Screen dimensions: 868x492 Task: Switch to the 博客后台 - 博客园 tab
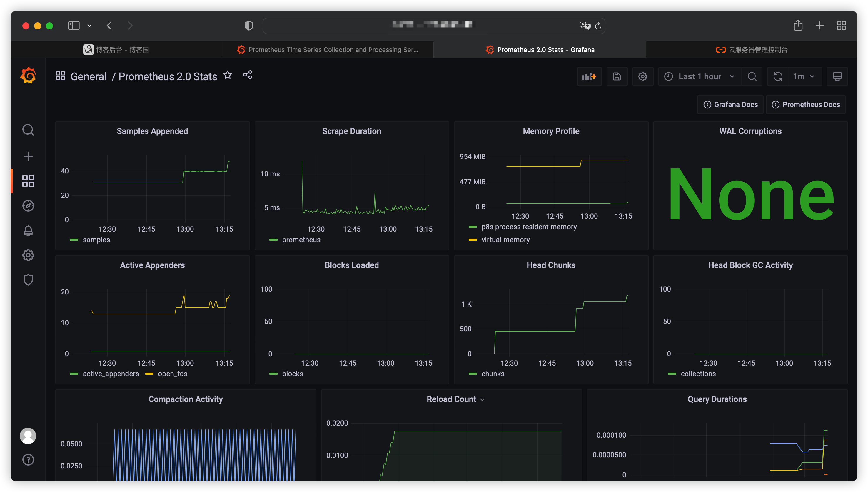(116, 50)
